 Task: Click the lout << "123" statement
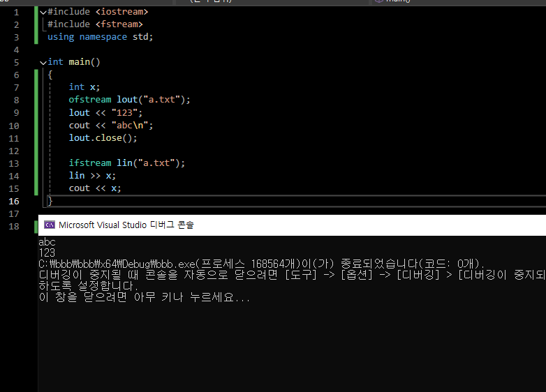click(x=105, y=113)
